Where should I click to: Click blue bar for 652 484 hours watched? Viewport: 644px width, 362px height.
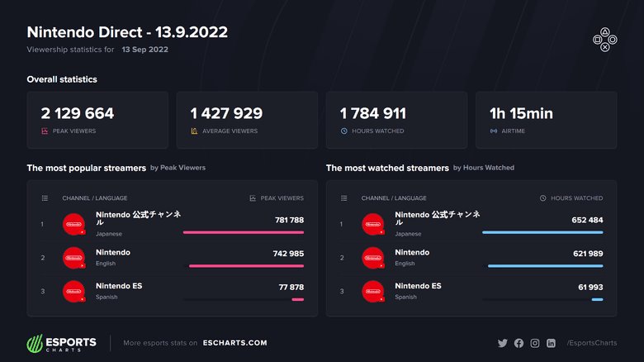[x=542, y=232]
